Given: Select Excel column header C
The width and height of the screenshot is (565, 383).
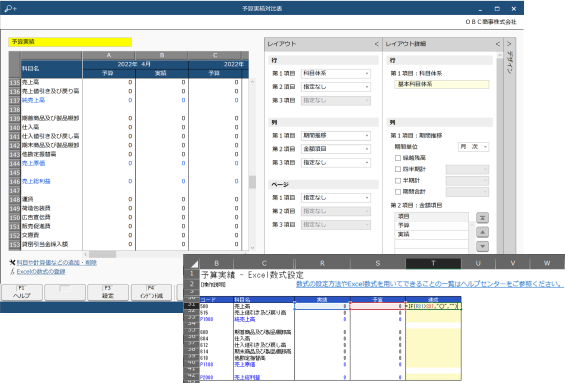Looking at the screenshot, I should tap(264, 263).
